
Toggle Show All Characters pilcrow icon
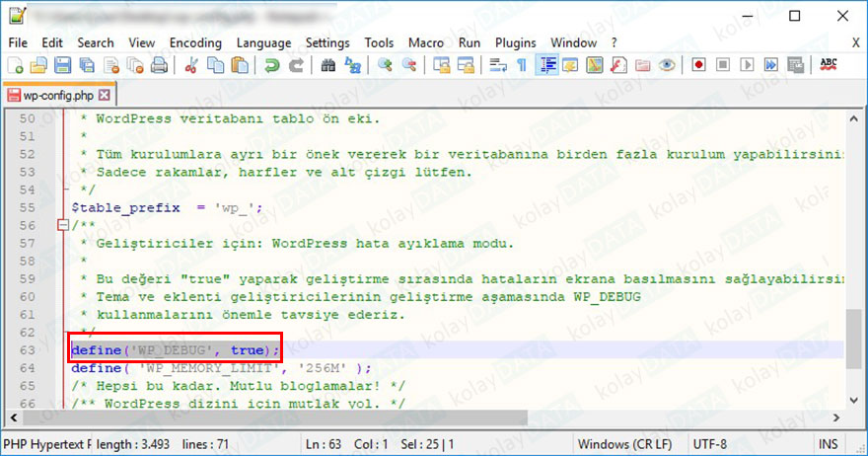click(522, 65)
